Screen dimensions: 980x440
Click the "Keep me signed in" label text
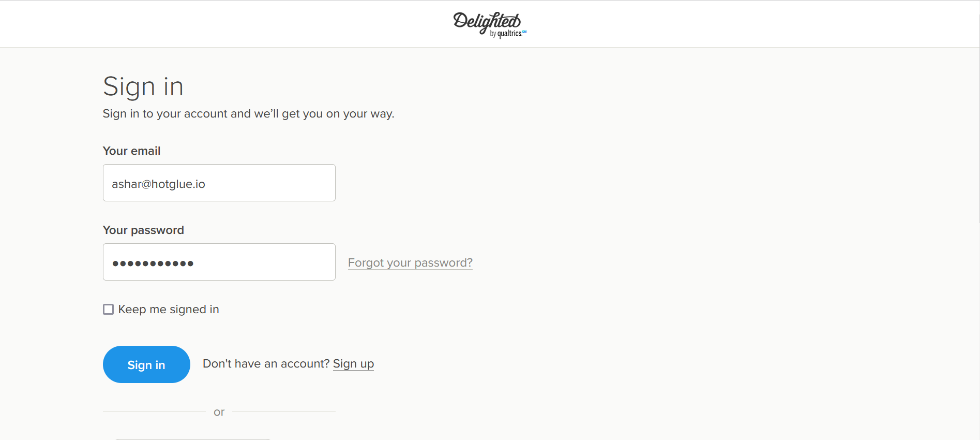pyautogui.click(x=169, y=310)
